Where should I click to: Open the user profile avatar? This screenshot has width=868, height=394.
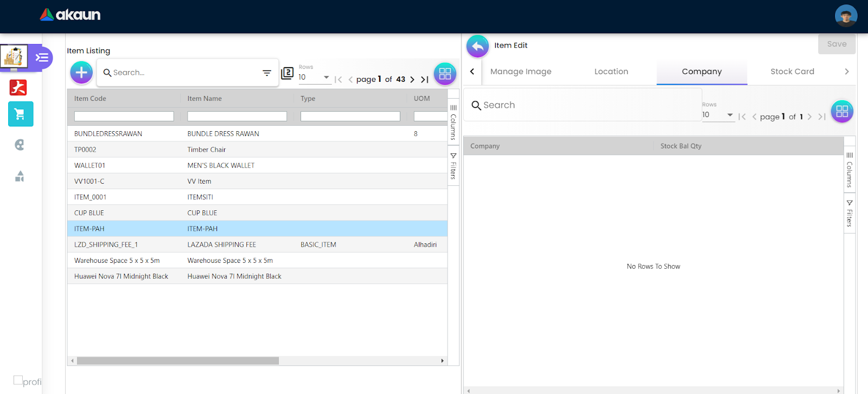[846, 16]
